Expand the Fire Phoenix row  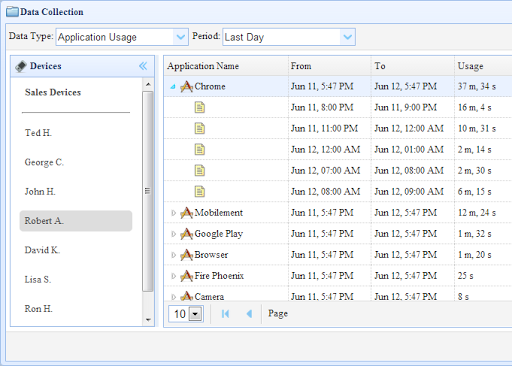pos(173,276)
